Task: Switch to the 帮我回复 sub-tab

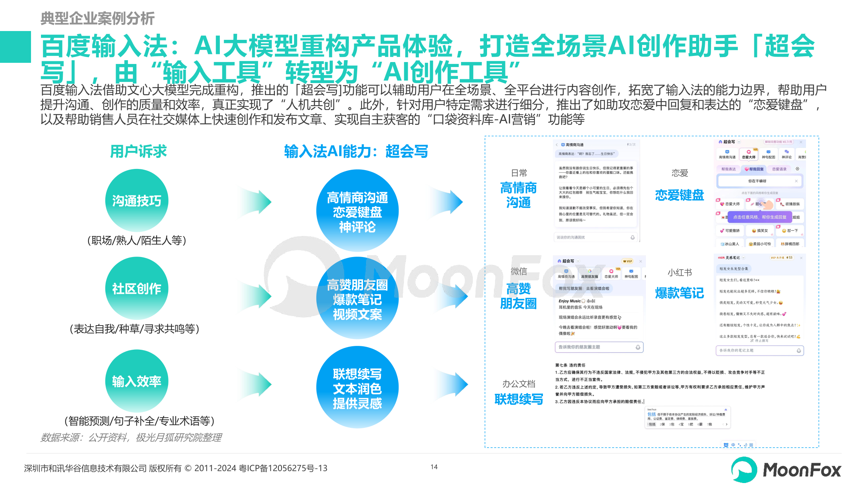Action: click(x=754, y=169)
